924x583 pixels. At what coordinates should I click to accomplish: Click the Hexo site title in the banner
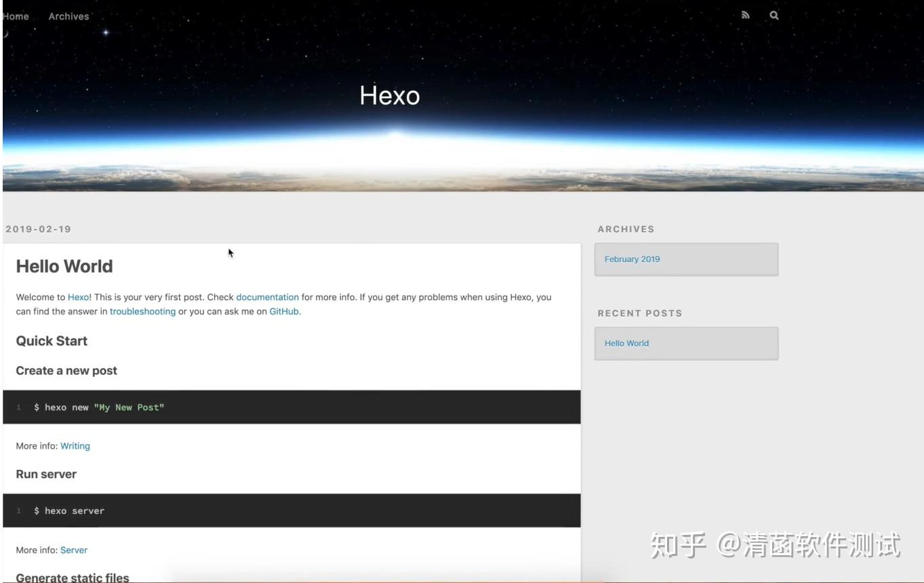coord(390,96)
